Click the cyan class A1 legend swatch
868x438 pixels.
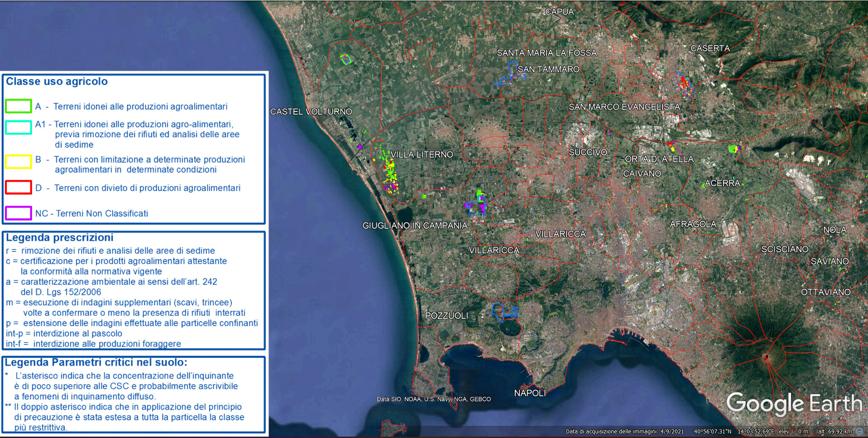coord(19,127)
